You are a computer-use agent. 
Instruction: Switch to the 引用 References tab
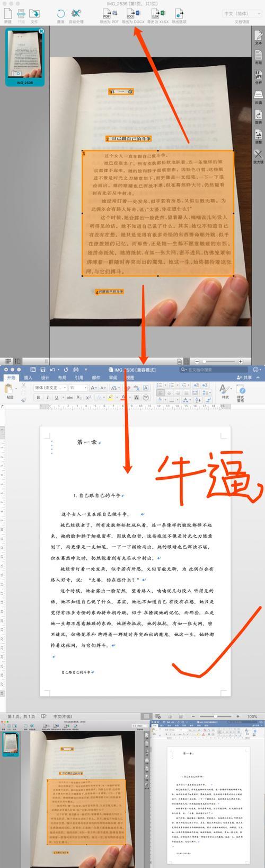(x=79, y=378)
